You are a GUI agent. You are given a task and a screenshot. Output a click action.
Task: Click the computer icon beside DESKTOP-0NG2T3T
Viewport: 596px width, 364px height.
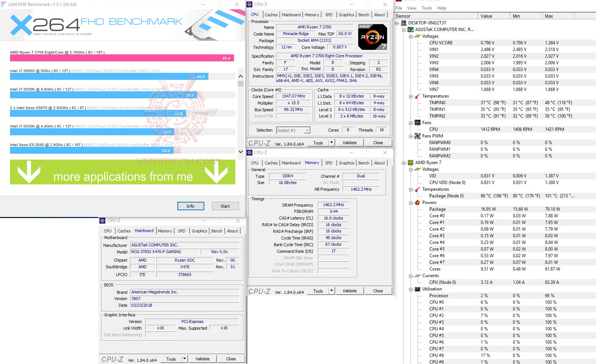pos(403,23)
